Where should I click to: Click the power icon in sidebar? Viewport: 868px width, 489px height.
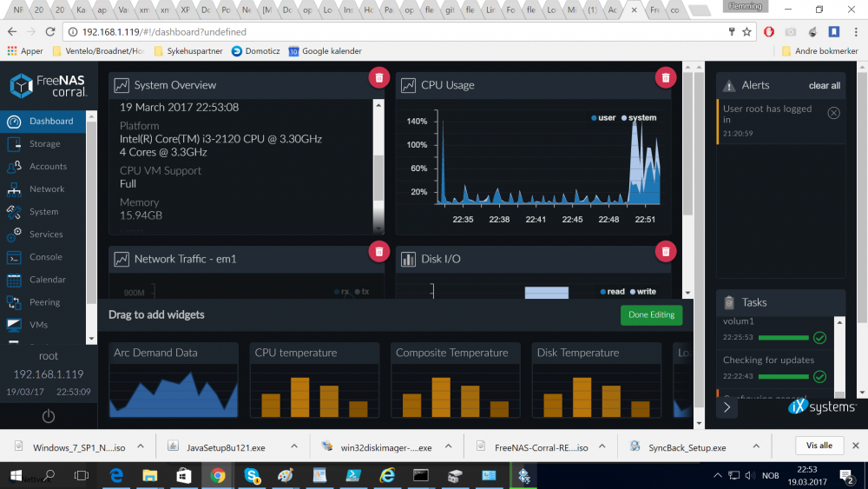coord(49,416)
